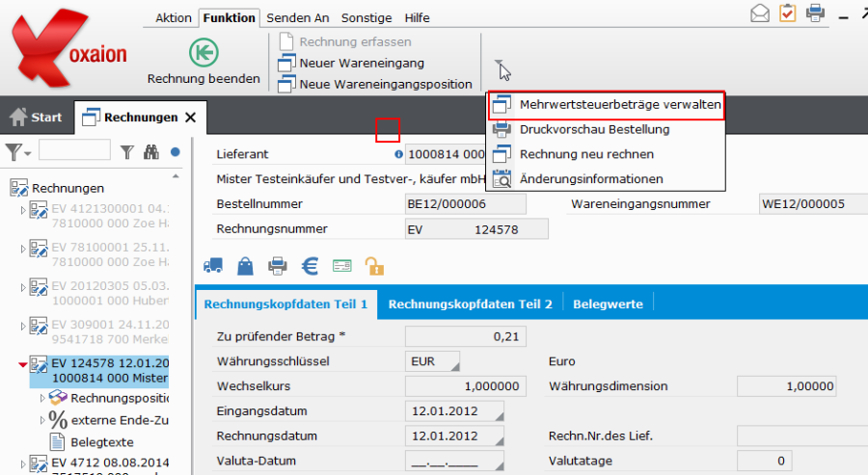The image size is (868, 475).
Task: Open the Funktion menu tab
Action: (x=230, y=17)
